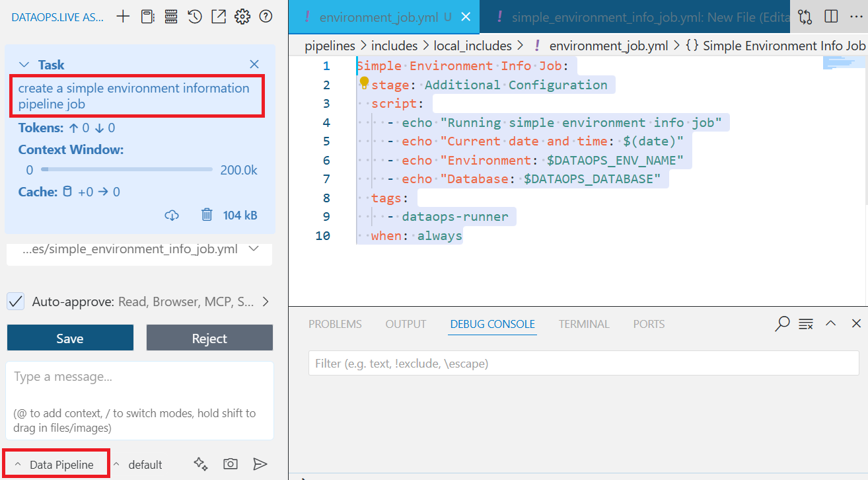The image size is (868, 480).
Task: Click the task description text link
Action: [134, 96]
